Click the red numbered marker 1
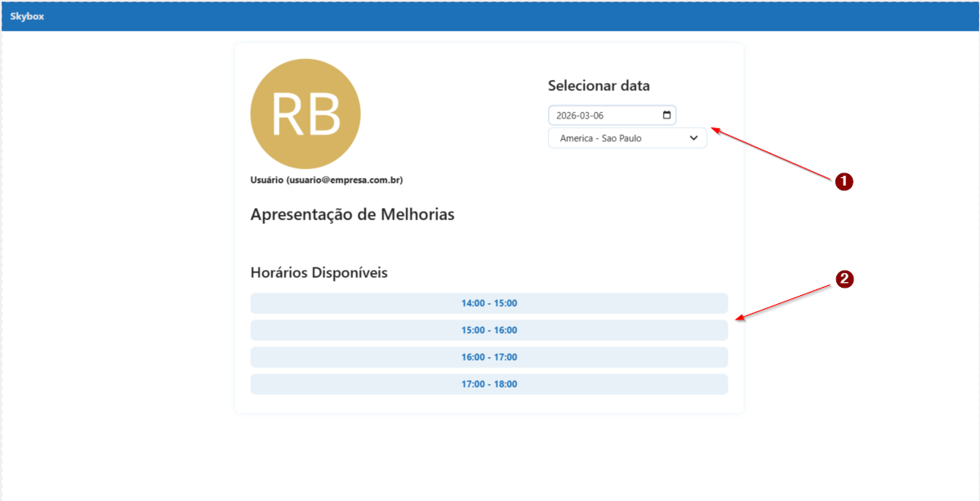Image resolution: width=980 pixels, height=501 pixels. click(x=844, y=181)
